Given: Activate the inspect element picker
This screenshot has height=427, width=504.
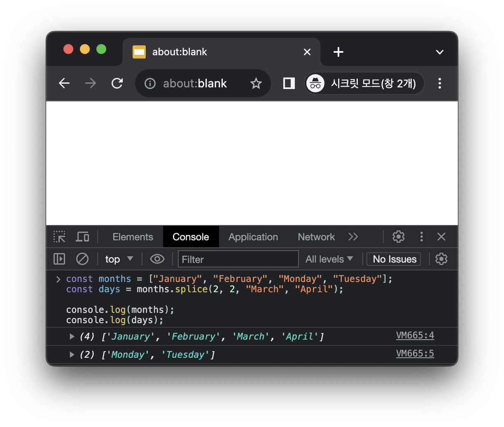Looking at the screenshot, I should point(59,237).
